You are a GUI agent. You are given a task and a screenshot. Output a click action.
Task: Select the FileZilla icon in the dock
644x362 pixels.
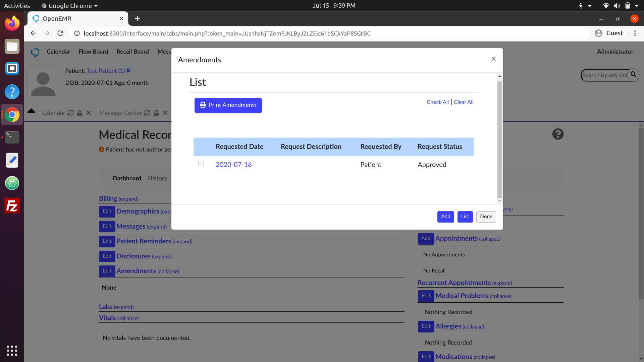click(x=12, y=205)
